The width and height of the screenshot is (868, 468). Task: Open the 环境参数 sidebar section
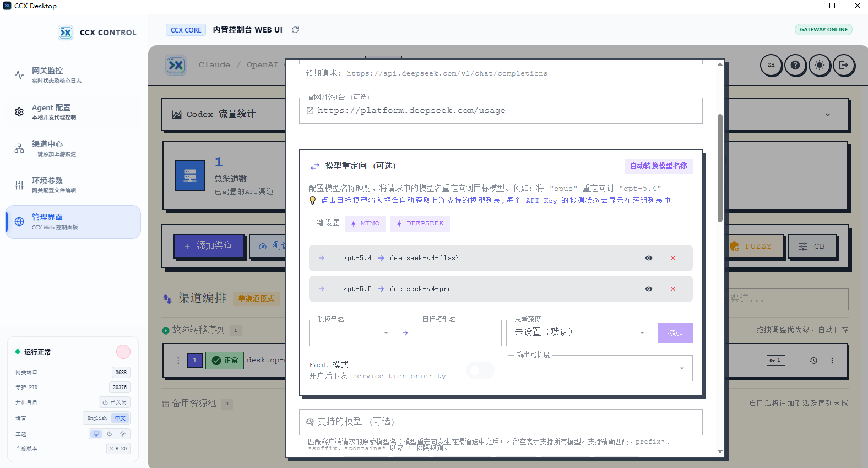pyautogui.click(x=73, y=185)
